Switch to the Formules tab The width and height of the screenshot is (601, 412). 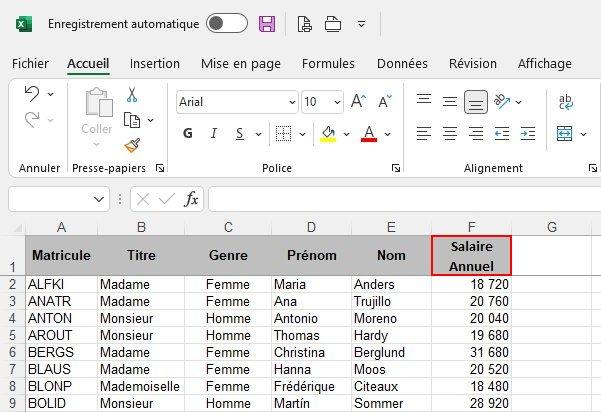pyautogui.click(x=328, y=63)
